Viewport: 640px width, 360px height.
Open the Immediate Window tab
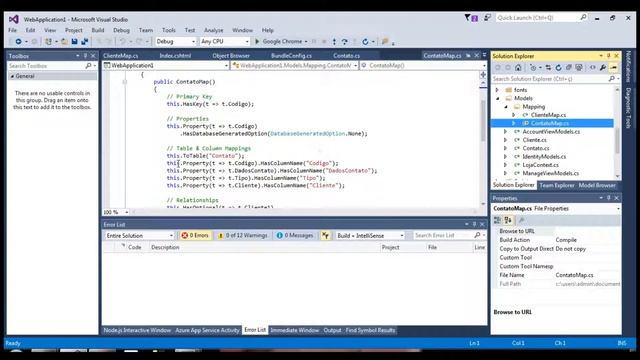point(294,330)
